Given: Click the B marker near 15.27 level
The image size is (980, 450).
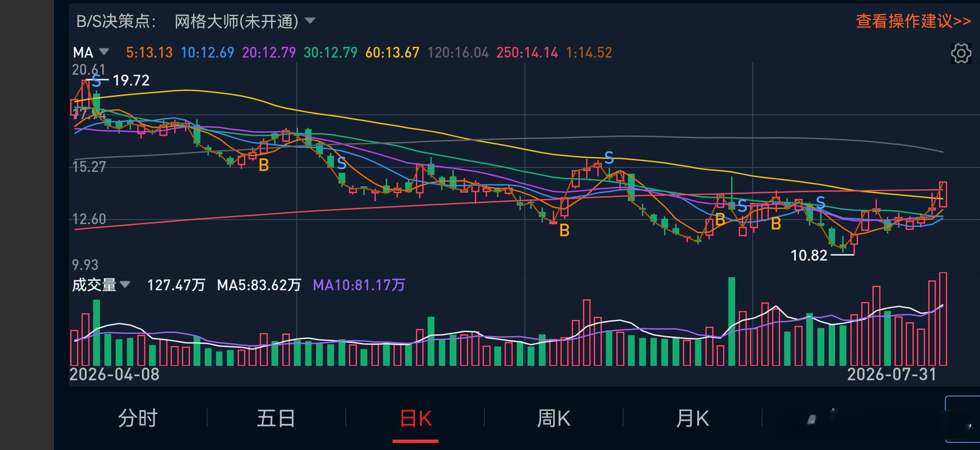Looking at the screenshot, I should (x=264, y=165).
